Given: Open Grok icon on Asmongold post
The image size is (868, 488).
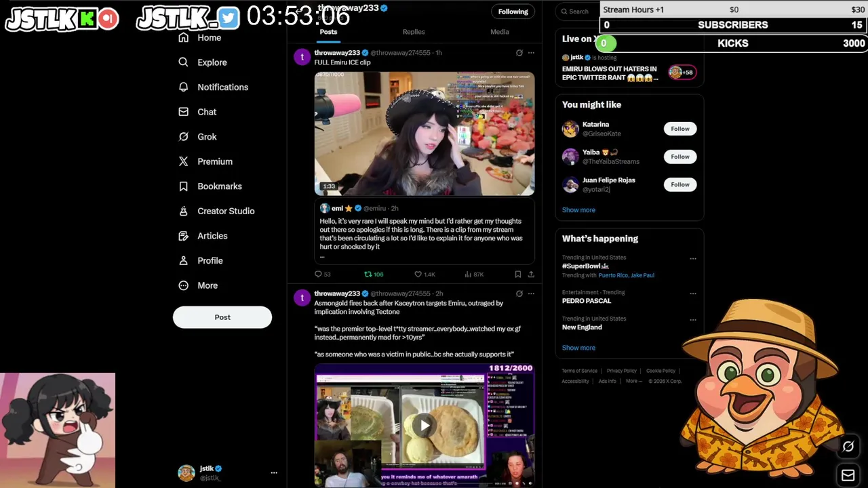Looking at the screenshot, I should coord(519,293).
